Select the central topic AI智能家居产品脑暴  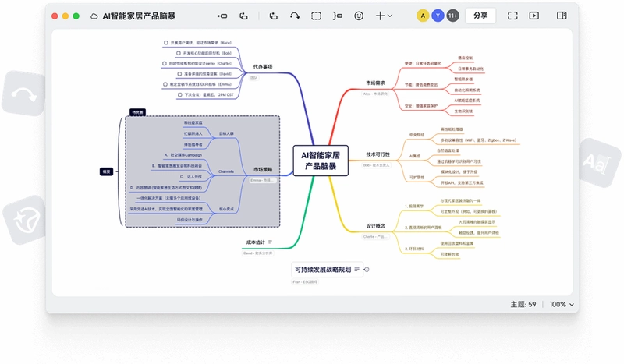tap(321, 161)
